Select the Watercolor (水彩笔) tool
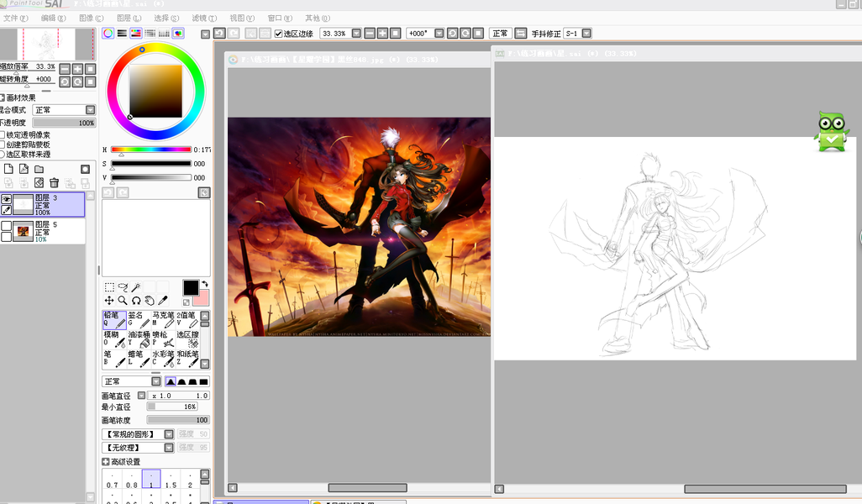Viewport: 862px width, 504px height. [163, 359]
